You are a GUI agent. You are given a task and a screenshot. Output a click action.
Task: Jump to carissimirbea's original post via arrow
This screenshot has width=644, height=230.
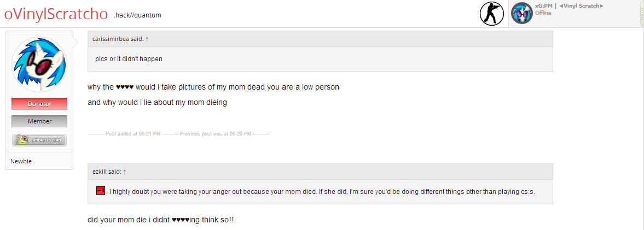147,39
